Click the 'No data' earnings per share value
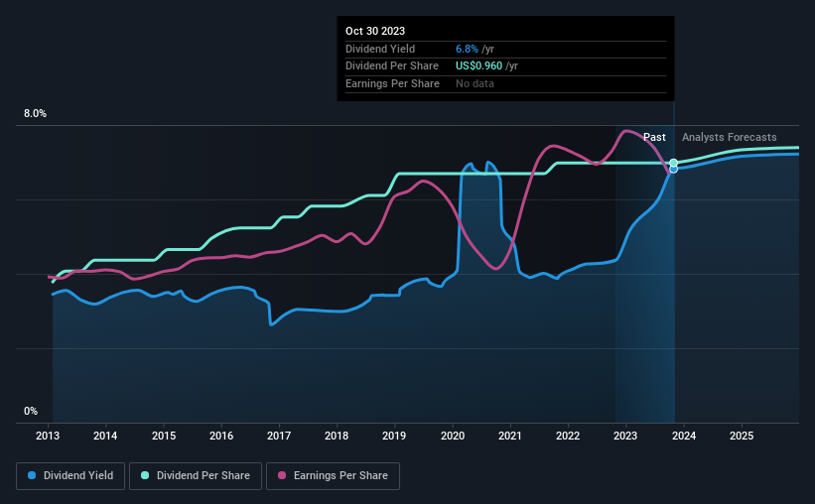 [475, 83]
